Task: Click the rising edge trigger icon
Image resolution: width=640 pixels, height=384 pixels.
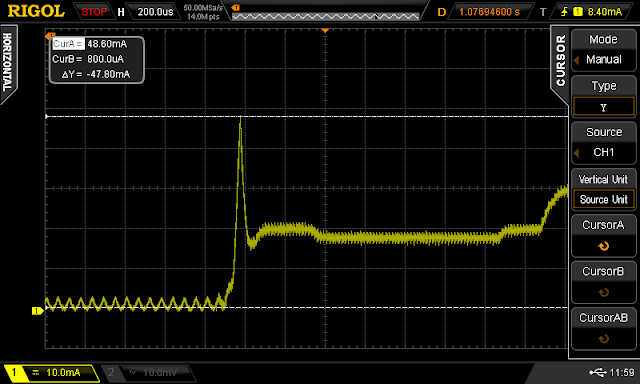Action: coord(564,12)
